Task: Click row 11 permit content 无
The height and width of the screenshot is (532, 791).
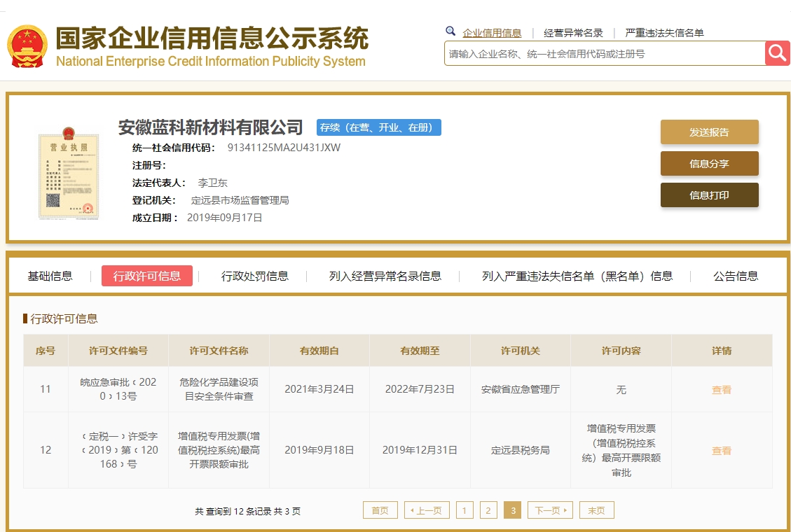Action: tap(621, 389)
